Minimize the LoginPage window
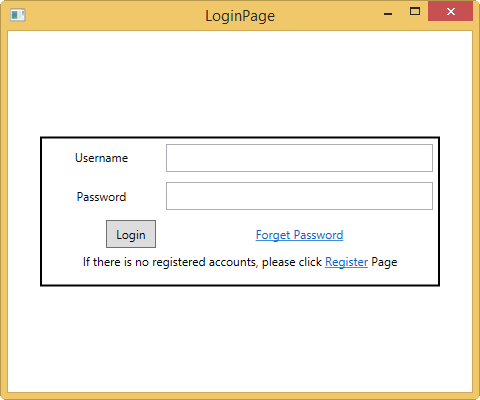 [x=388, y=14]
